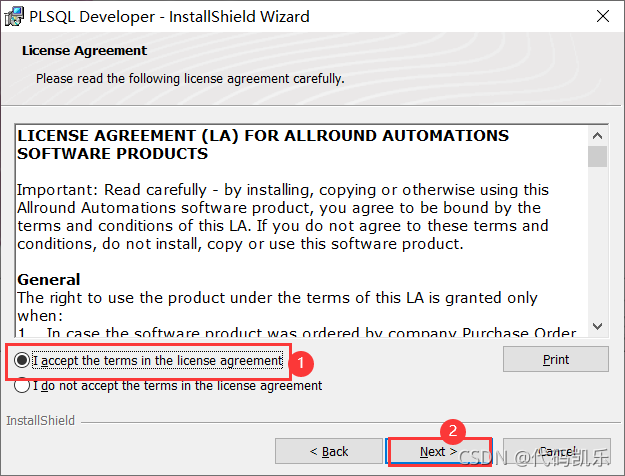This screenshot has height=476, width=625.
Task: Click the license text scroll up arrow
Action: click(x=597, y=136)
